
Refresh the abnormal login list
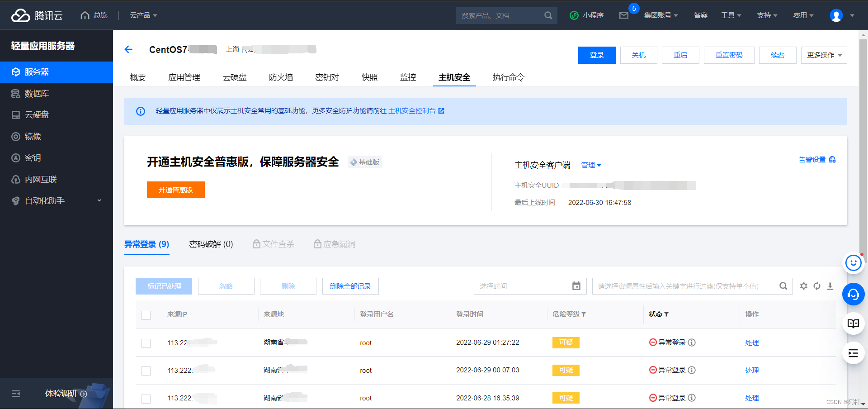[x=817, y=286]
